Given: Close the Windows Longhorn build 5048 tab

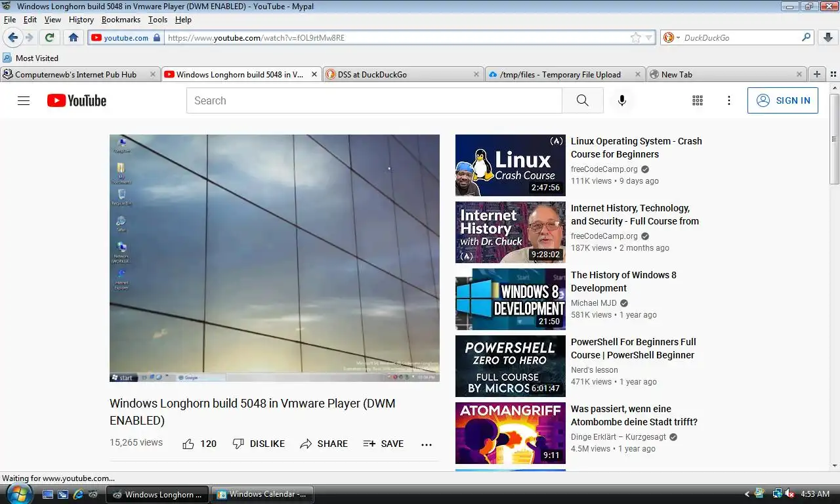Looking at the screenshot, I should point(314,74).
